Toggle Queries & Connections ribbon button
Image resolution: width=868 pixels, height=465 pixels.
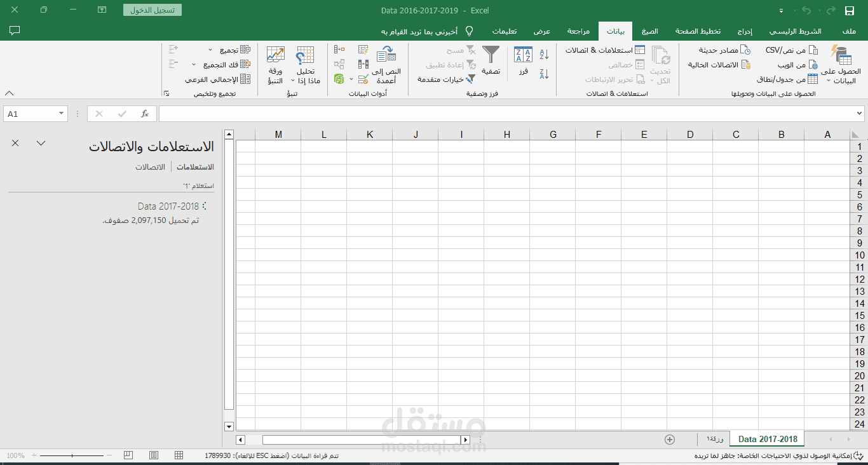605,50
